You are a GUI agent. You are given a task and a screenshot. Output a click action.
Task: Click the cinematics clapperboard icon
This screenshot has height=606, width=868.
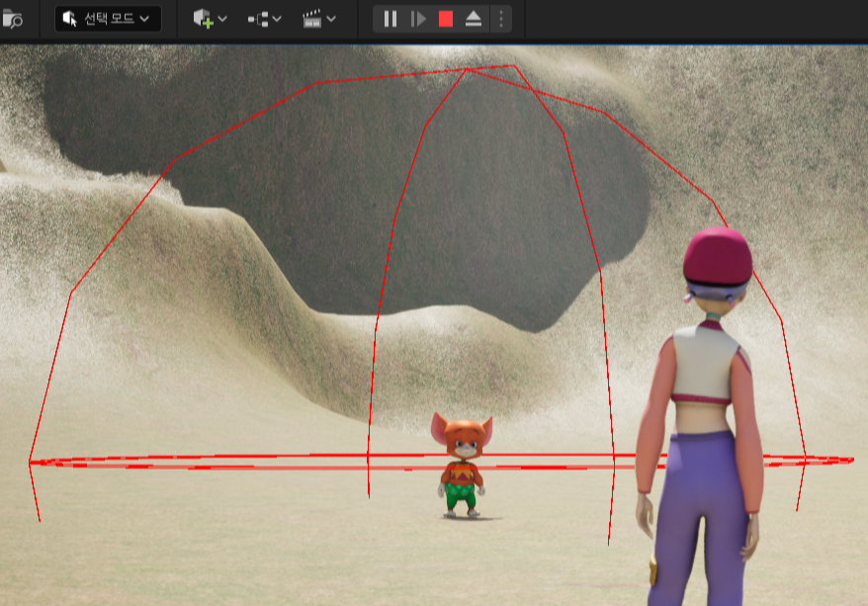click(x=312, y=19)
